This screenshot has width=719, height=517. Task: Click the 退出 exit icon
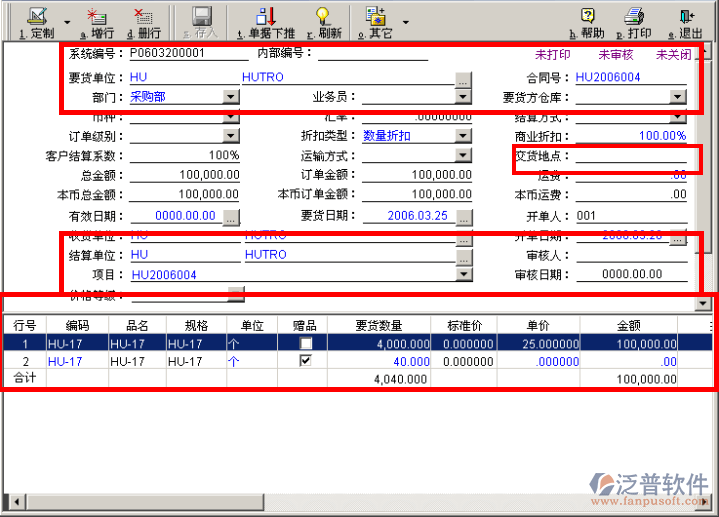click(687, 17)
